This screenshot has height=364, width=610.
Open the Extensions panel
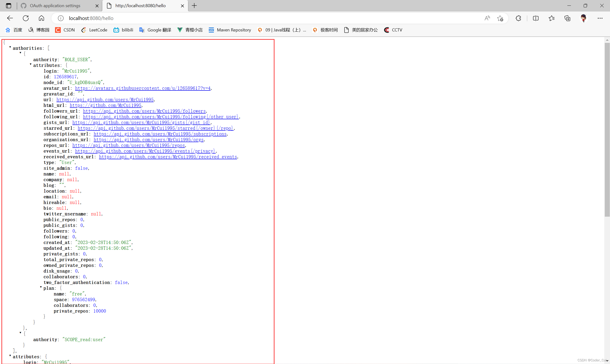click(518, 18)
